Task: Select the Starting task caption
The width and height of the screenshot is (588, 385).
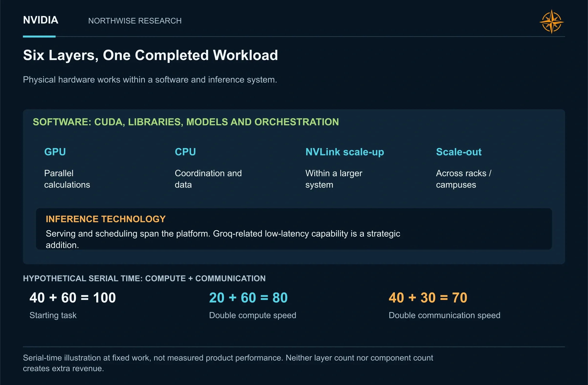Action: click(53, 315)
